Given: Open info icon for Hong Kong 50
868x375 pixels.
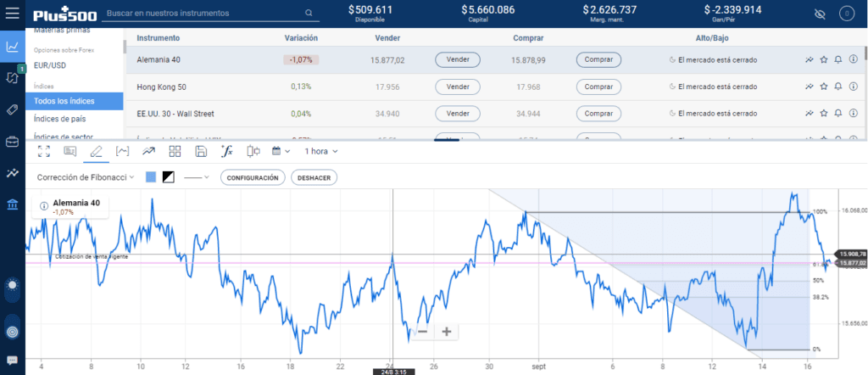Looking at the screenshot, I should tap(853, 87).
